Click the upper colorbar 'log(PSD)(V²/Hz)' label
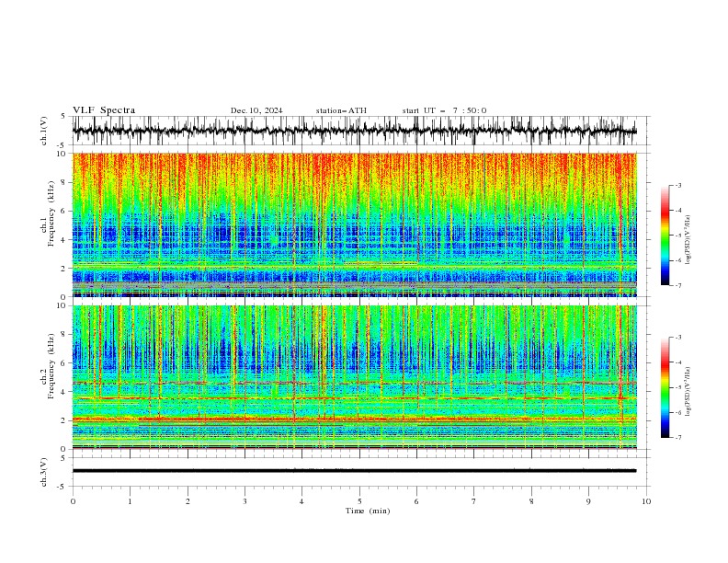Image resolution: width=728 pixels, height=563 pixels. click(688, 240)
